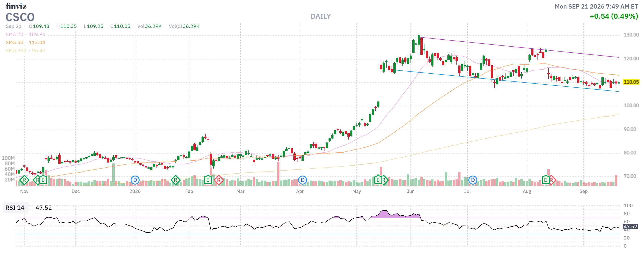Open the finviz logo link
644x253 pixels.
tap(16, 6)
